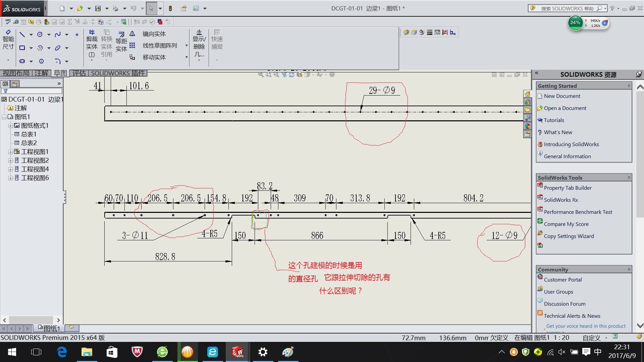This screenshot has height=362, width=644.
Task: Switch to the 视图布局 tab
Action: [x=16, y=73]
